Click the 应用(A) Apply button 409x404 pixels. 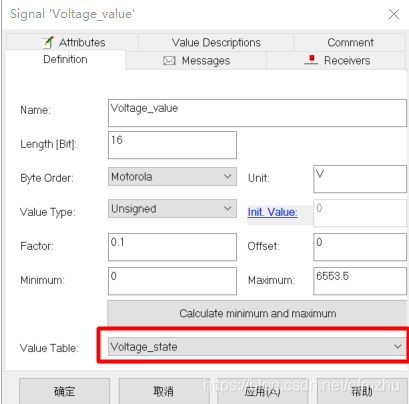262,391
